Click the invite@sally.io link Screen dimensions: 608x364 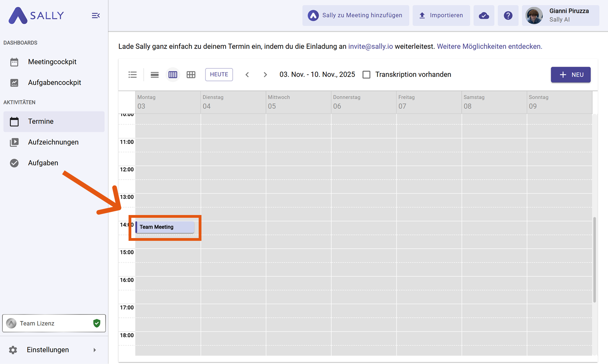[x=370, y=46]
